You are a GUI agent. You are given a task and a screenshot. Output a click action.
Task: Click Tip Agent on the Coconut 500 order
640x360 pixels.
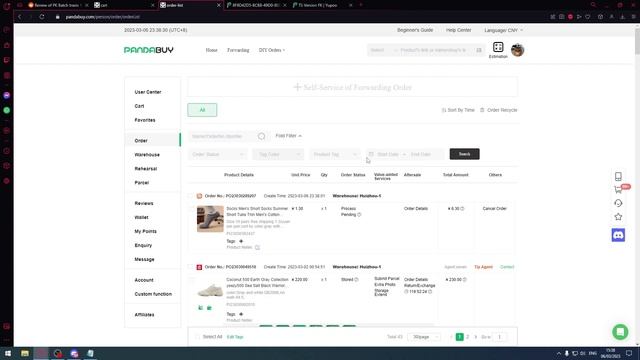[x=483, y=267]
